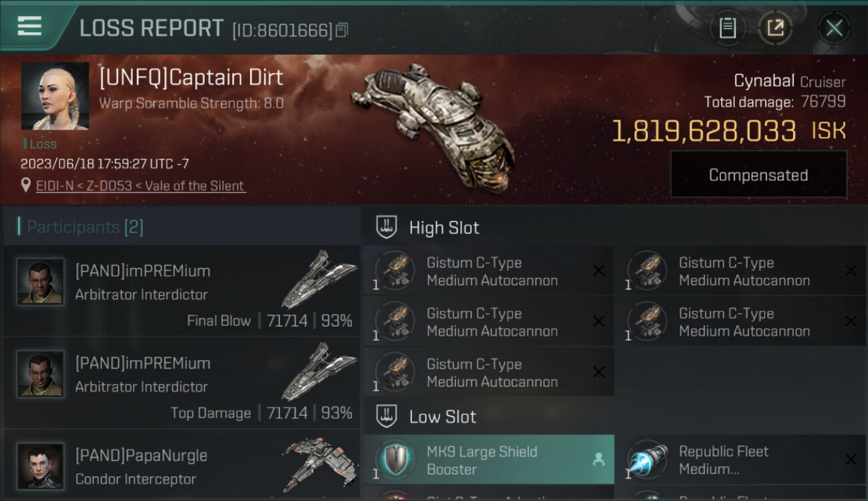The image size is (868, 501).
Task: Select the Participants tab header
Action: tap(85, 227)
